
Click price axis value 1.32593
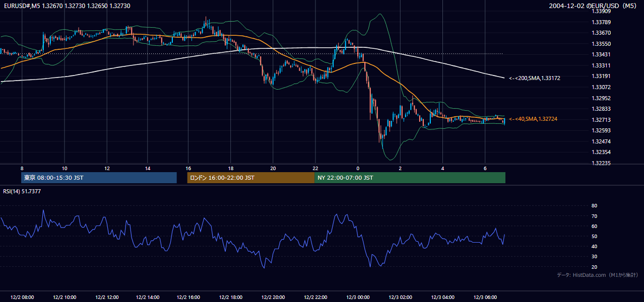click(x=601, y=130)
